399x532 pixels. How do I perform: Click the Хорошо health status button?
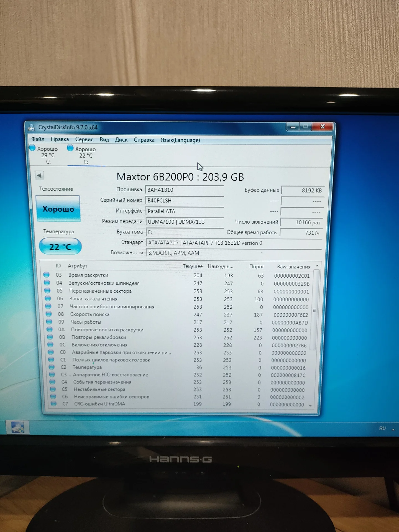pos(58,209)
